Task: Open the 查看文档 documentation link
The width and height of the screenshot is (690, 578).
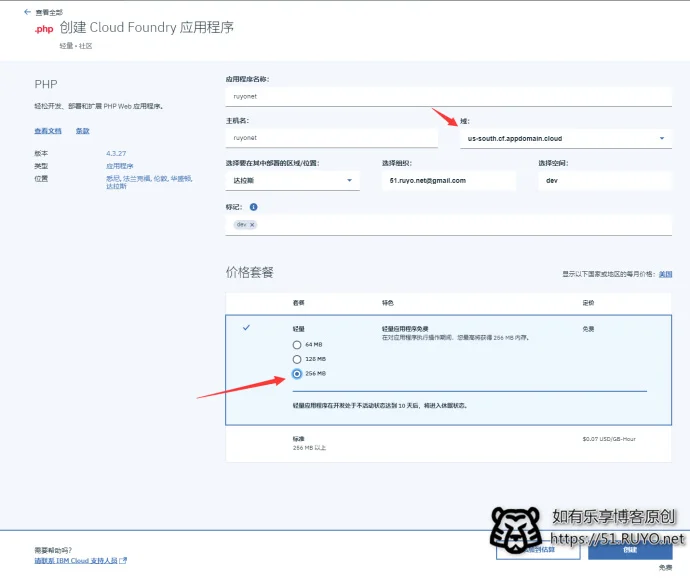Action: [x=48, y=131]
